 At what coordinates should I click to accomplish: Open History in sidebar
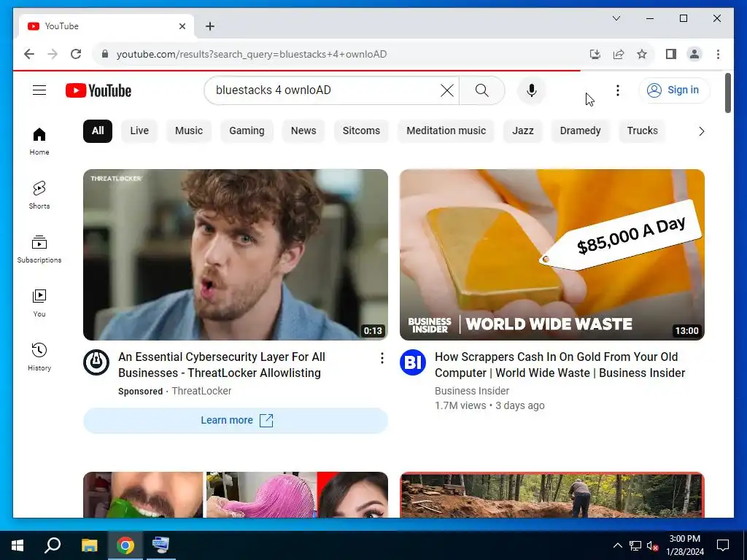39,357
